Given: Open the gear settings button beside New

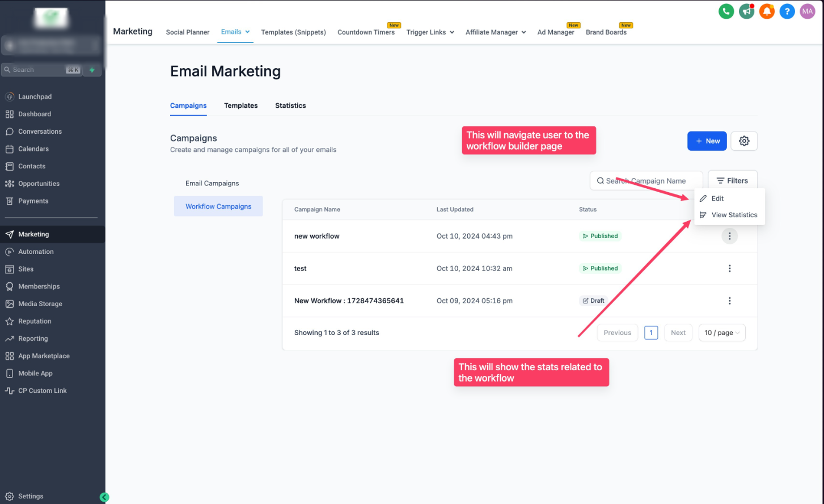Looking at the screenshot, I should tap(744, 141).
